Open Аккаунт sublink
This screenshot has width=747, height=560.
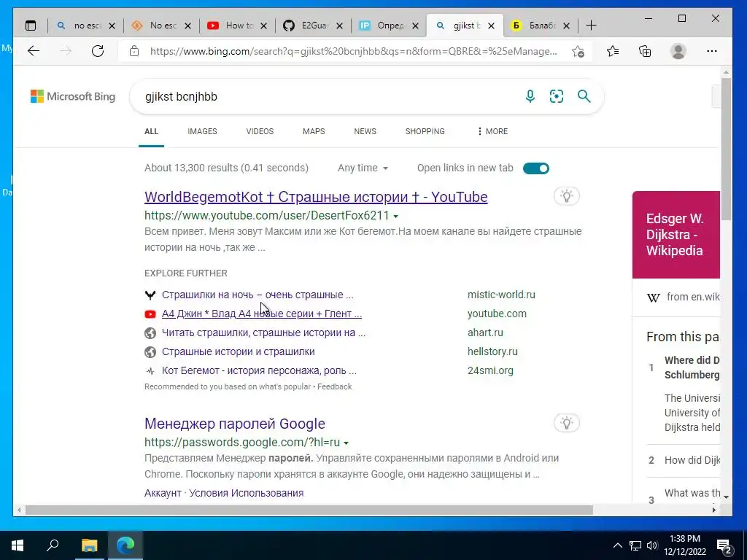[x=163, y=494]
